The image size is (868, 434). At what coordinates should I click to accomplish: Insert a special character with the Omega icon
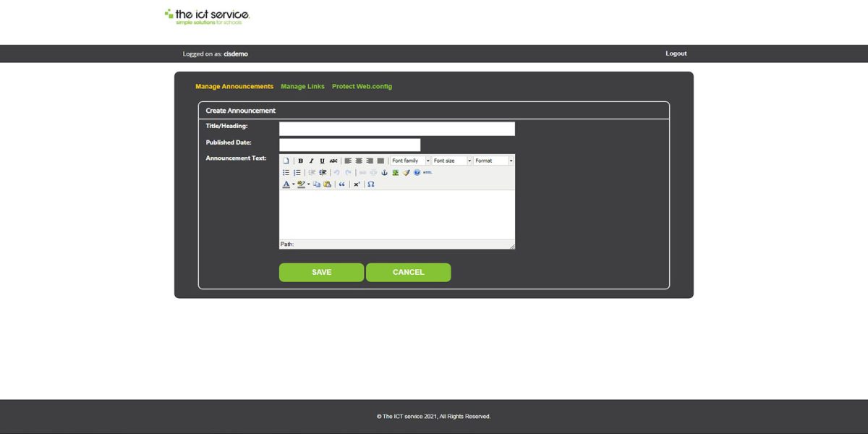click(371, 185)
